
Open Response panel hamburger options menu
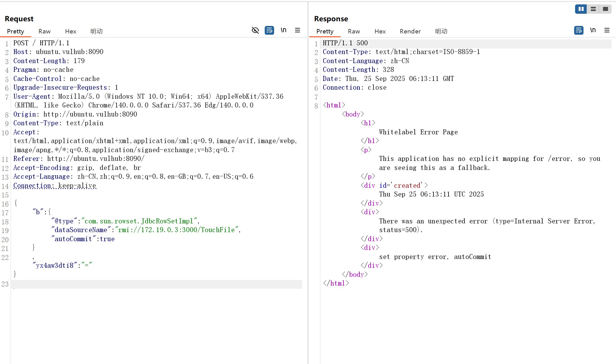tap(607, 30)
